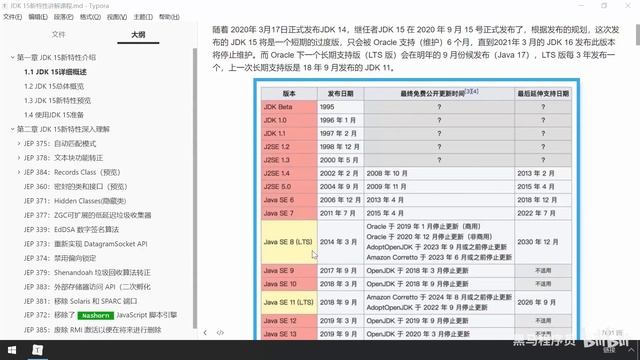Viewport: 640px width, 360px height.
Task: Expand the JEP 384 Records Class item
Action: coord(19,172)
